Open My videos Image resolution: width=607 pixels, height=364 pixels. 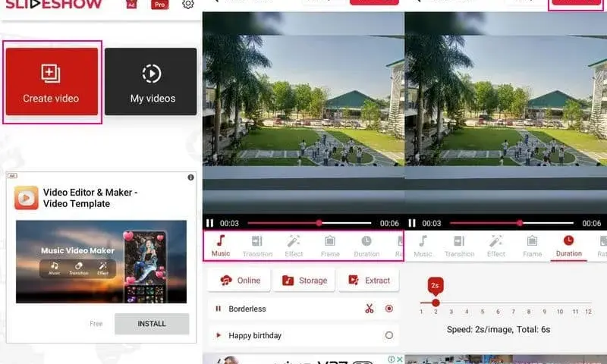pyautogui.click(x=150, y=82)
